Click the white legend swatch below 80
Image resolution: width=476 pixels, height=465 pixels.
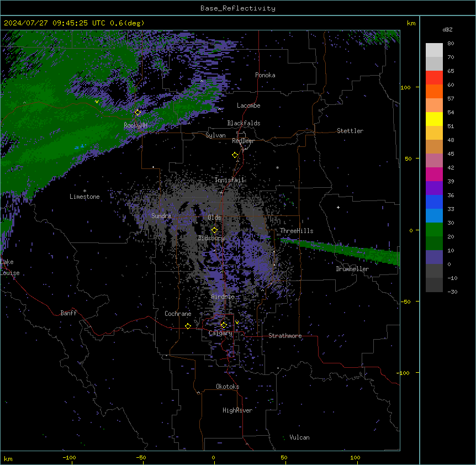point(434,50)
